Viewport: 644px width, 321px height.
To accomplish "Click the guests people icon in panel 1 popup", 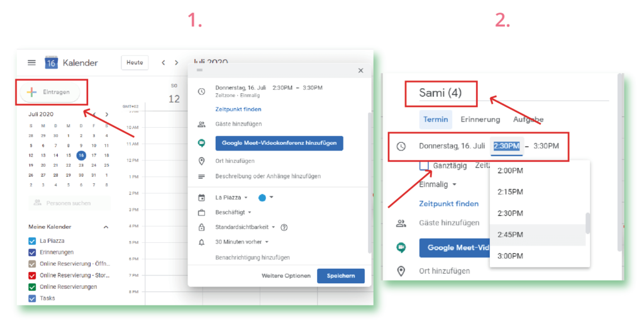I will (x=201, y=124).
